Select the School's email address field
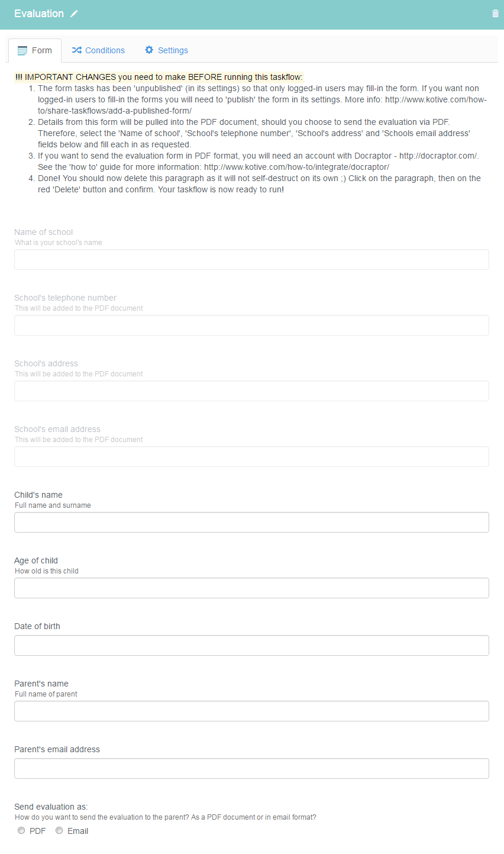 pos(251,456)
